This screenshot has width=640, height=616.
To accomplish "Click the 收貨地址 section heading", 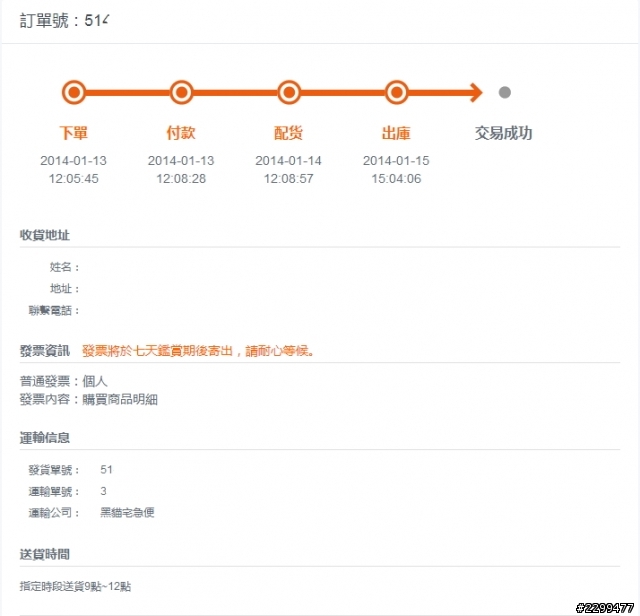I will (45, 235).
